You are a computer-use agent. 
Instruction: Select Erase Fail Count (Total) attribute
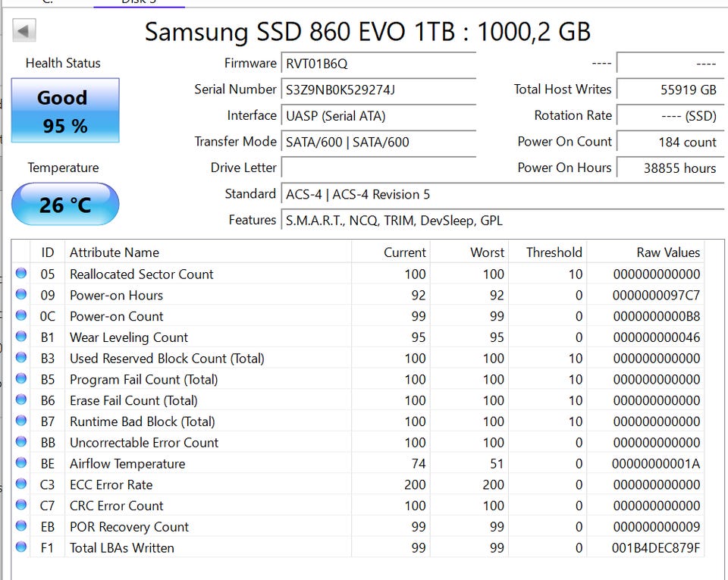(x=133, y=400)
